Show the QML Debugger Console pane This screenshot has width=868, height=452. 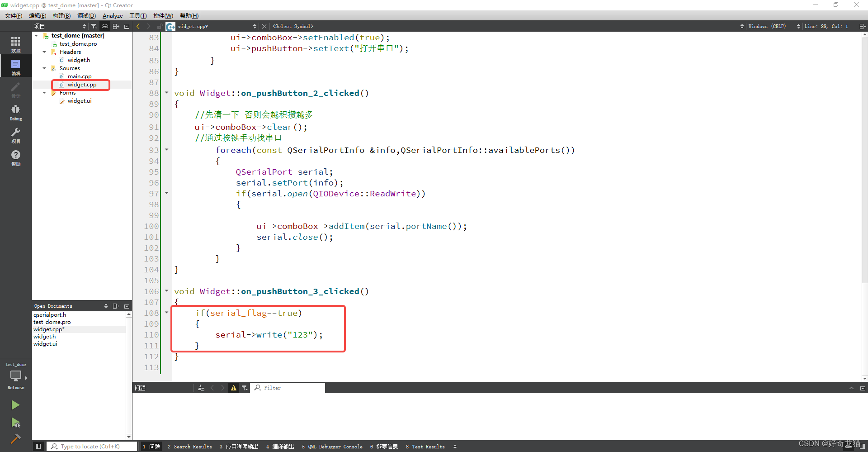332,447
